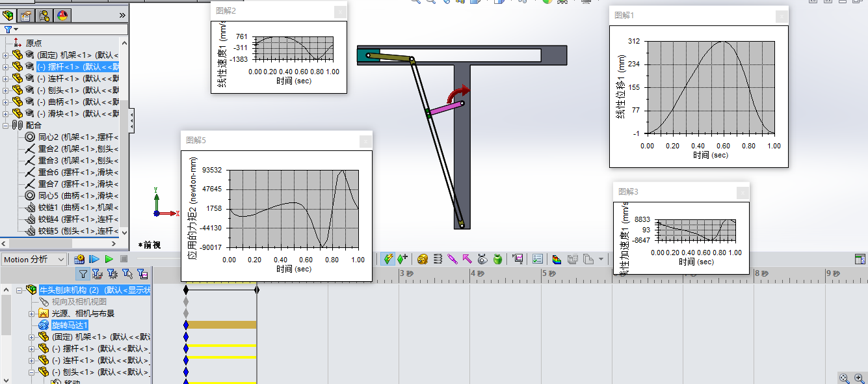Expand the (-) 滑块<1> component node
The height and width of the screenshot is (384, 868).
5,113
